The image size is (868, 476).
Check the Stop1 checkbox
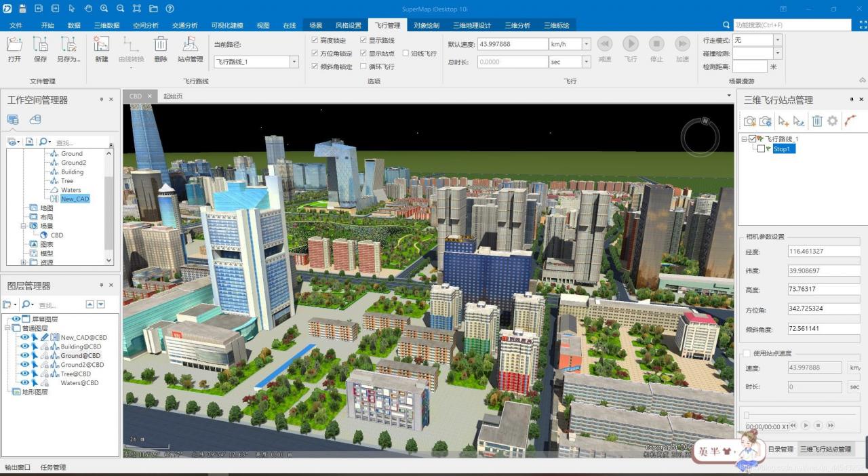coord(761,148)
